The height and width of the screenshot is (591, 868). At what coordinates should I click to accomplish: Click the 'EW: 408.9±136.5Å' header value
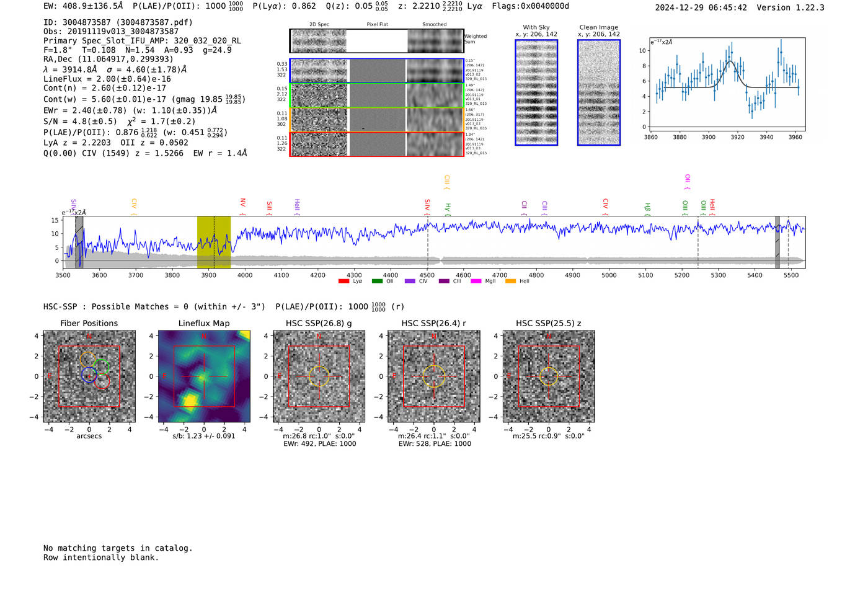tap(83, 6)
